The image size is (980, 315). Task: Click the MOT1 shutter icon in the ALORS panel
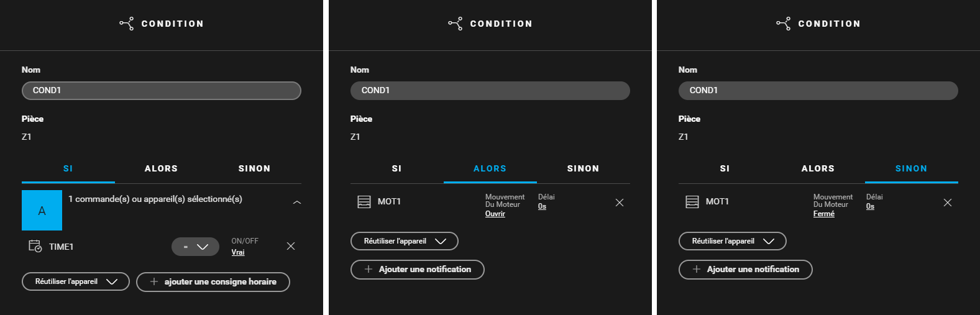(364, 202)
